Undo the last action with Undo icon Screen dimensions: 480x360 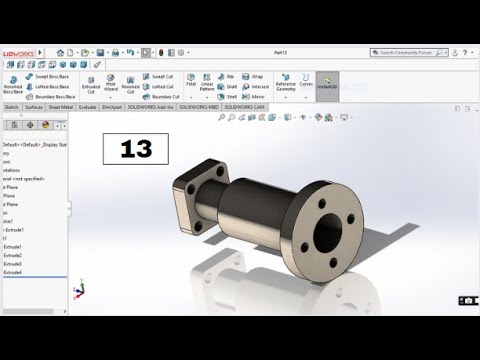[x=130, y=53]
